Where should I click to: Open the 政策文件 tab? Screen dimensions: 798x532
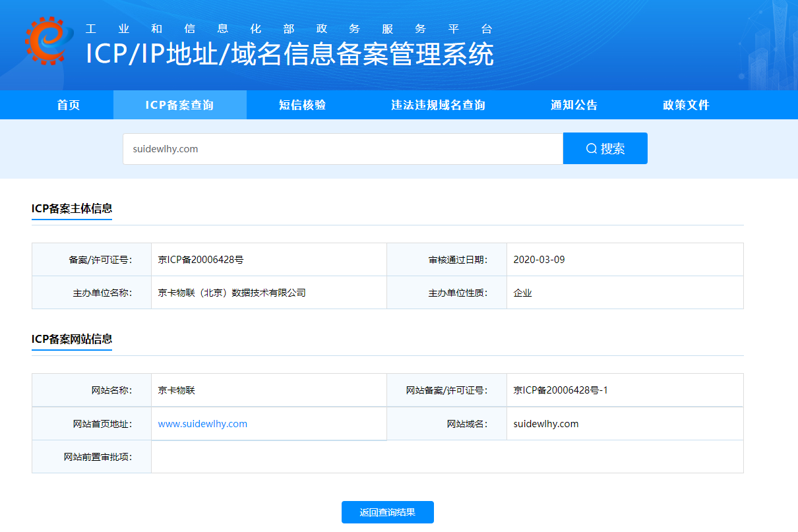(686, 105)
